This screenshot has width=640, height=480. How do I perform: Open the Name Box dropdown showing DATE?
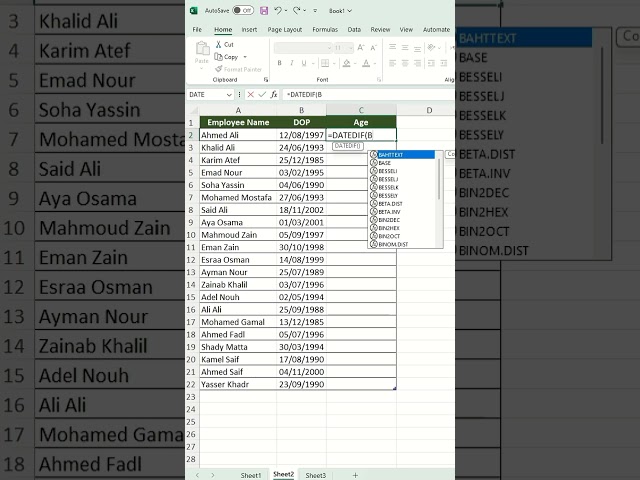pos(229,95)
